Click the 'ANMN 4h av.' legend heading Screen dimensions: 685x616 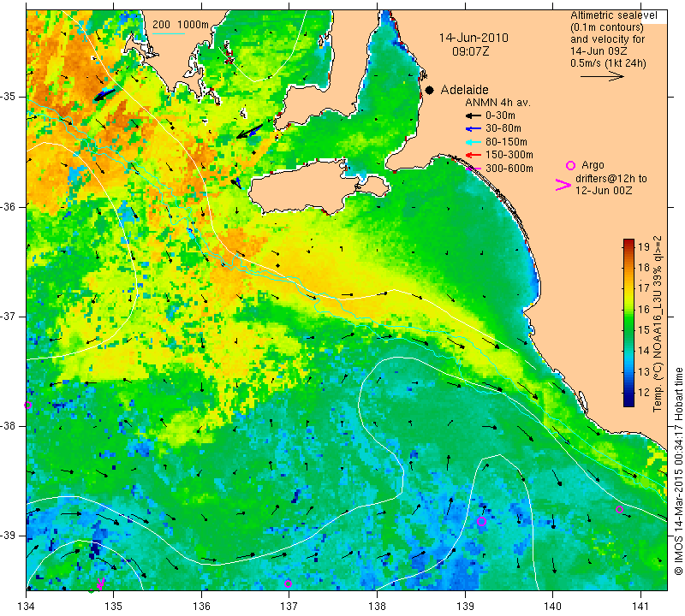point(497,103)
